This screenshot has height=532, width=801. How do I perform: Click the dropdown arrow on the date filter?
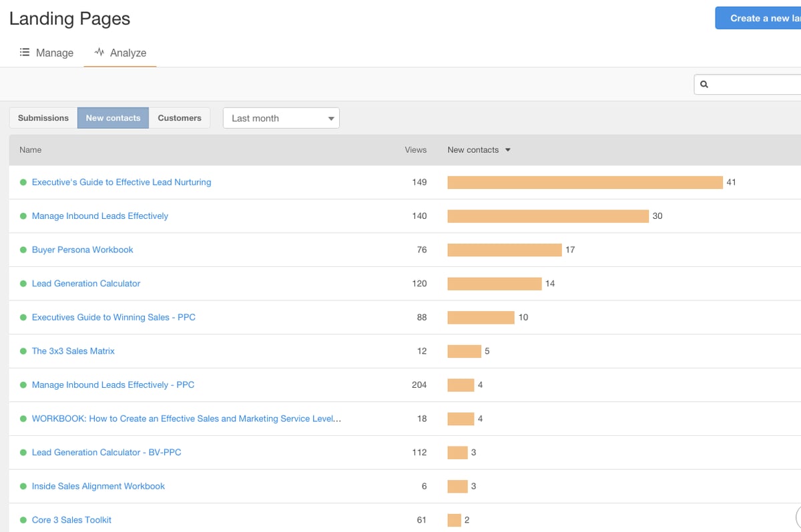coord(330,117)
